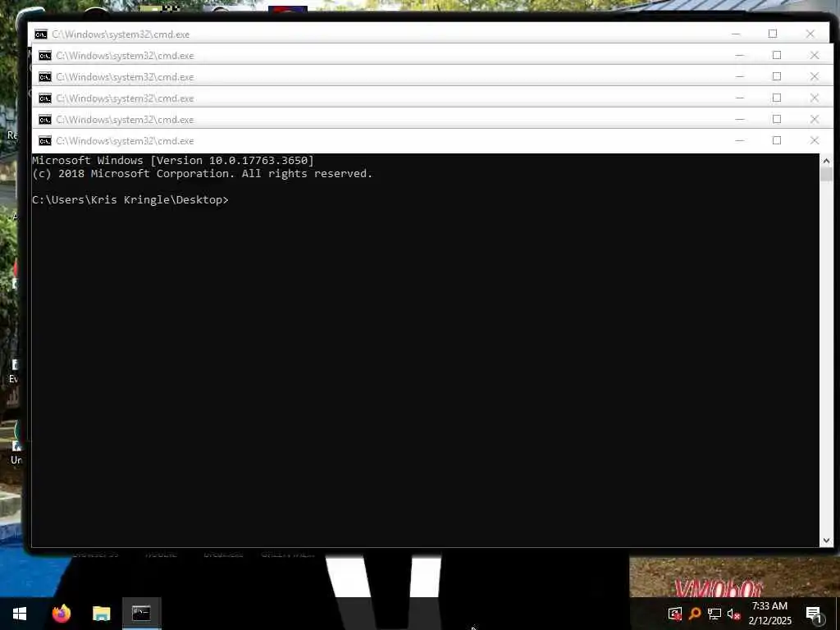Open system menu icon of frontmost cmd window
Viewport: 840px width, 630px height.
pyautogui.click(x=45, y=141)
